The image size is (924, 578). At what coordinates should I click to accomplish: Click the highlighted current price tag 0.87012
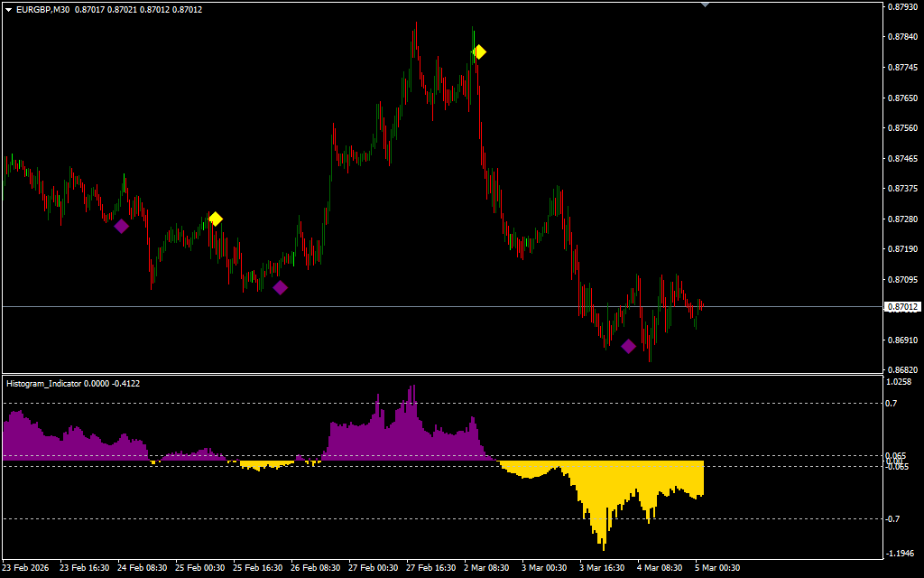[x=902, y=307]
